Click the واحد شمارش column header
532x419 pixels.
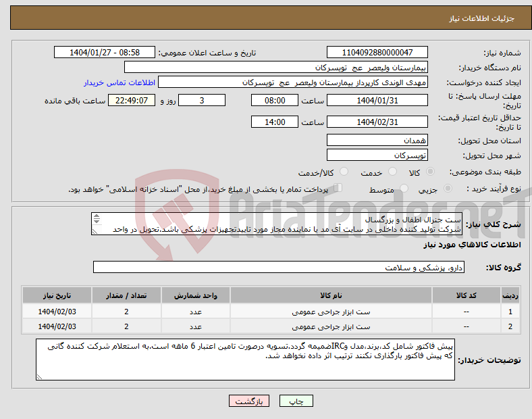pyautogui.click(x=196, y=295)
